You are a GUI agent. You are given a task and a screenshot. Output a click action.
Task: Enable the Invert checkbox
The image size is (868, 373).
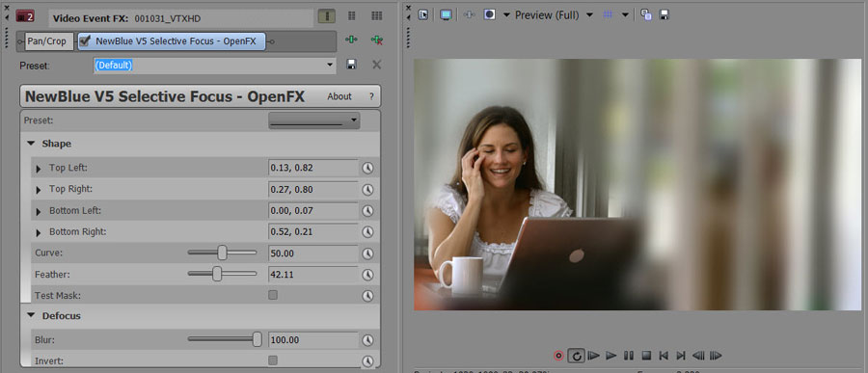pos(273,360)
